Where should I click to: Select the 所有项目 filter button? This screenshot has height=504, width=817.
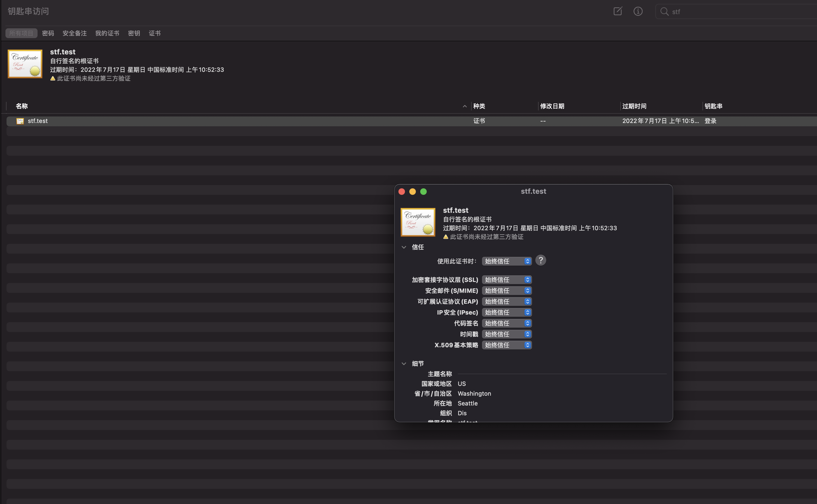click(x=21, y=33)
